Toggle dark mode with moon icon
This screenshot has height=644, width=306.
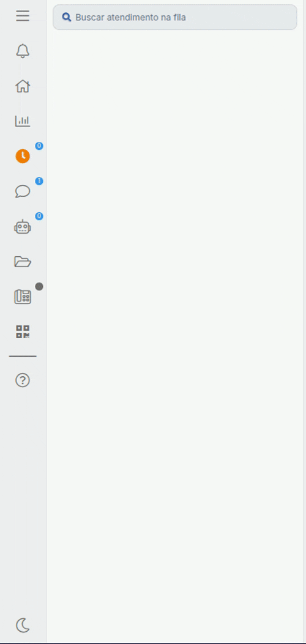[23, 626]
